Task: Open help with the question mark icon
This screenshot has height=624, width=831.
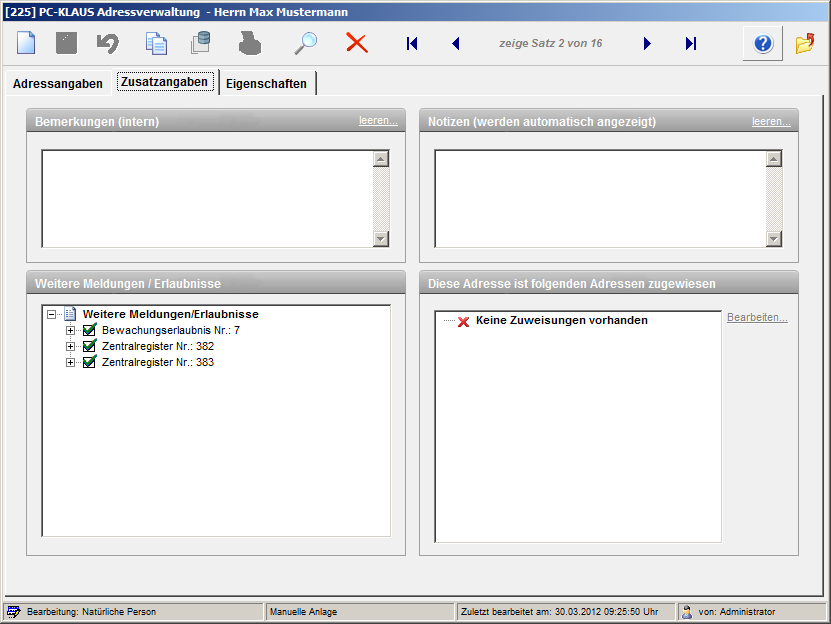Action: tap(762, 44)
